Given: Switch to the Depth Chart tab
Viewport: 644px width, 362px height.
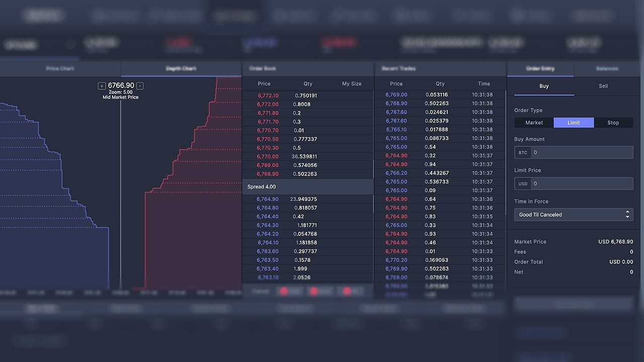Looking at the screenshot, I should pos(181,69).
